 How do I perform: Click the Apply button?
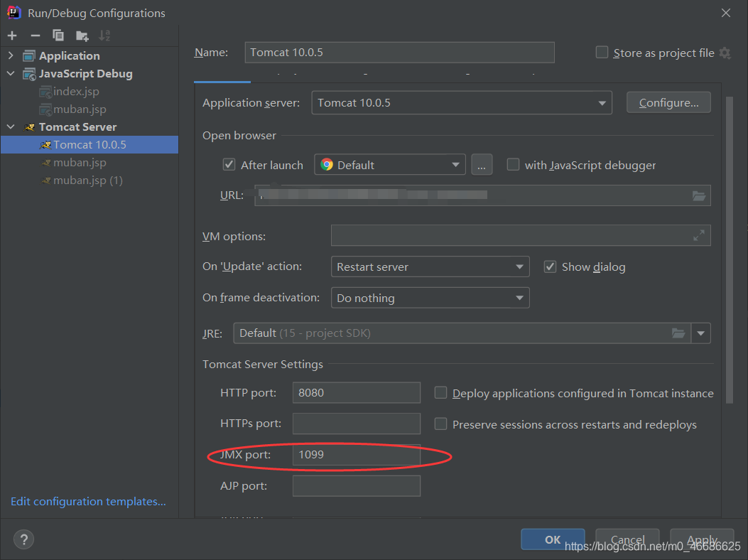pos(702,539)
